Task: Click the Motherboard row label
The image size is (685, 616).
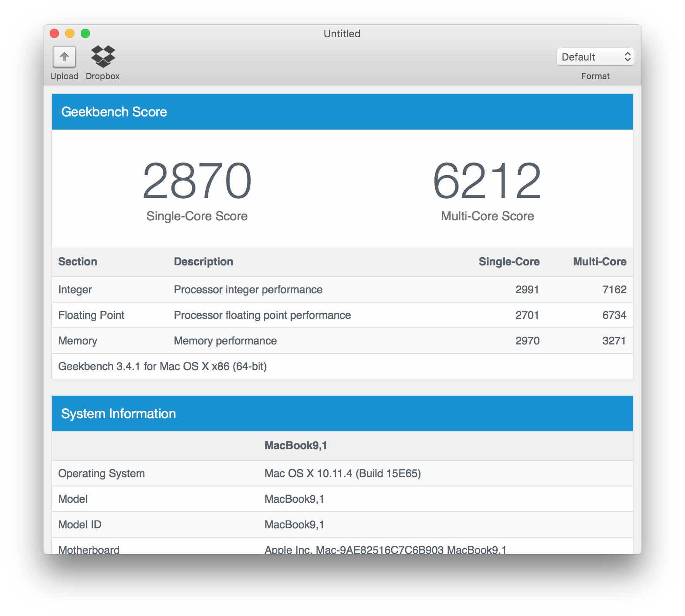Action: point(89,550)
